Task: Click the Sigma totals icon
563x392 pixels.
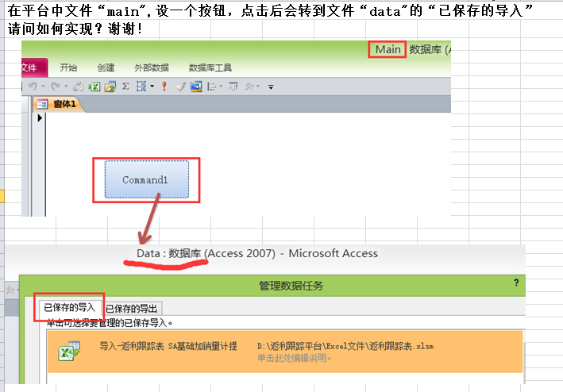Action: click(125, 86)
